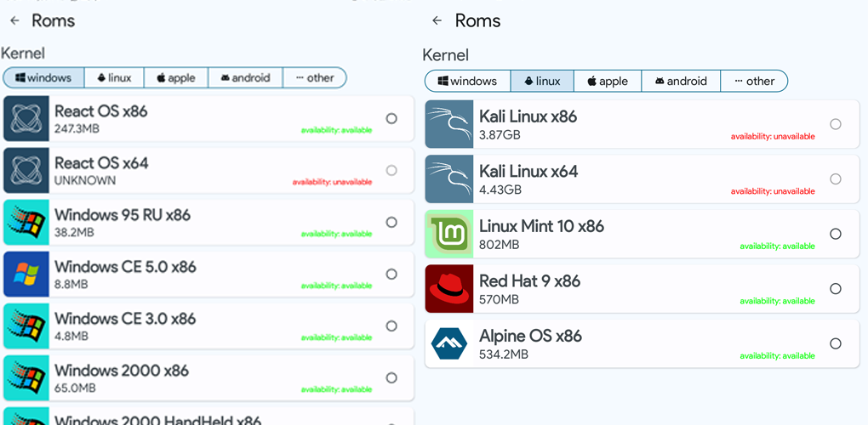Viewport: 868px width, 425px height.
Task: Click selected windows kernel tab in the Windows-filter Roms screen
Action: point(43,78)
